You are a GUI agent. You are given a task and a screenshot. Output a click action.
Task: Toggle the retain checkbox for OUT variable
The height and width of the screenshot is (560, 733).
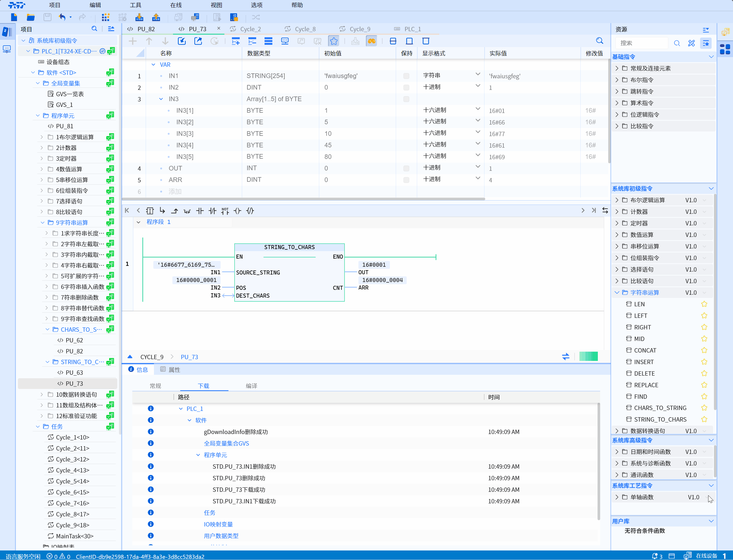[406, 168]
